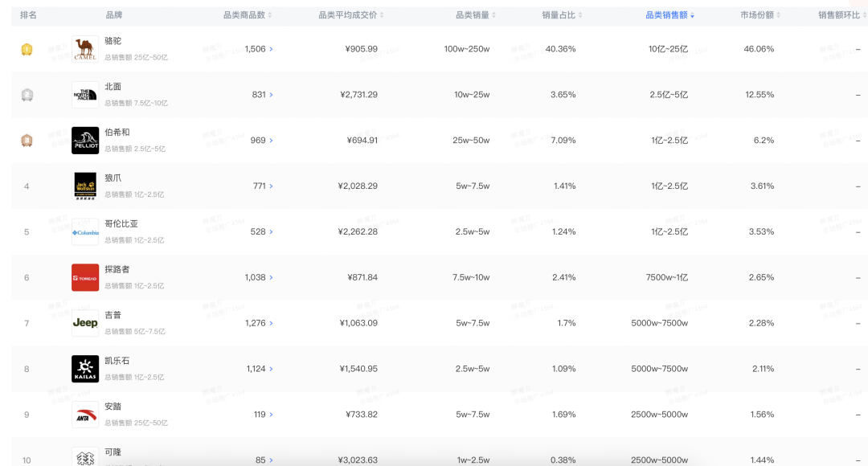Image resolution: width=868 pixels, height=466 pixels.
Task: Click the brand name 安踏
Action: tap(113, 407)
